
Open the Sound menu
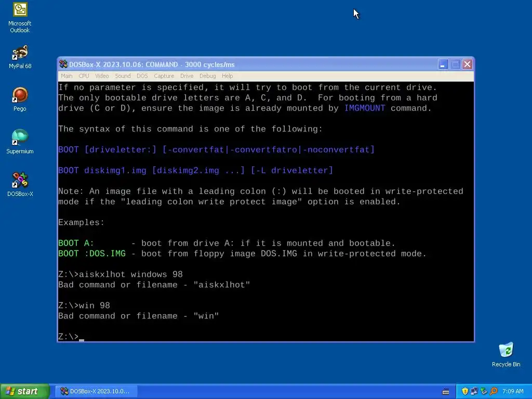[123, 76]
